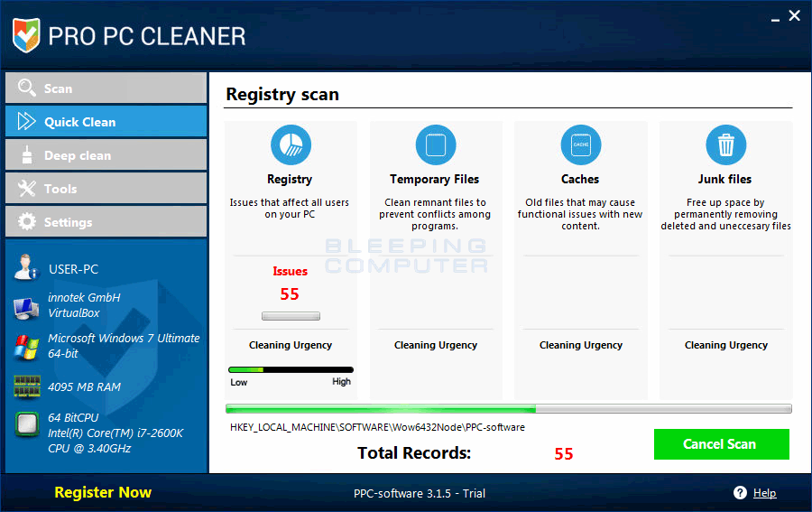The width and height of the screenshot is (812, 512).
Task: Click the red Total Records value 55
Action: [563, 454]
